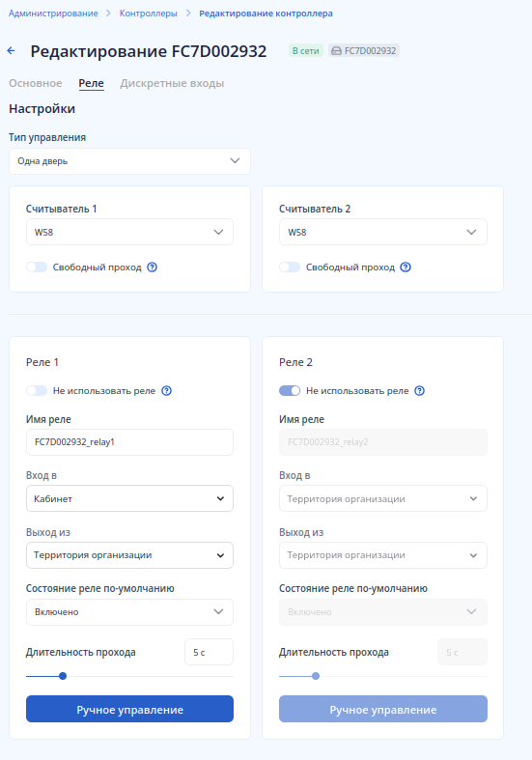Enable Свободный проход for Считыватель 2

pyautogui.click(x=290, y=267)
